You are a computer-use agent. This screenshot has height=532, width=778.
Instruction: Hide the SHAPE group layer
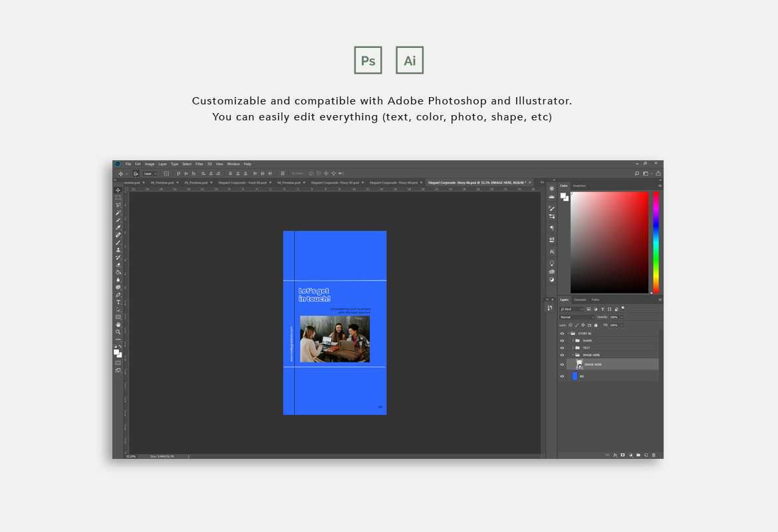pyautogui.click(x=562, y=341)
